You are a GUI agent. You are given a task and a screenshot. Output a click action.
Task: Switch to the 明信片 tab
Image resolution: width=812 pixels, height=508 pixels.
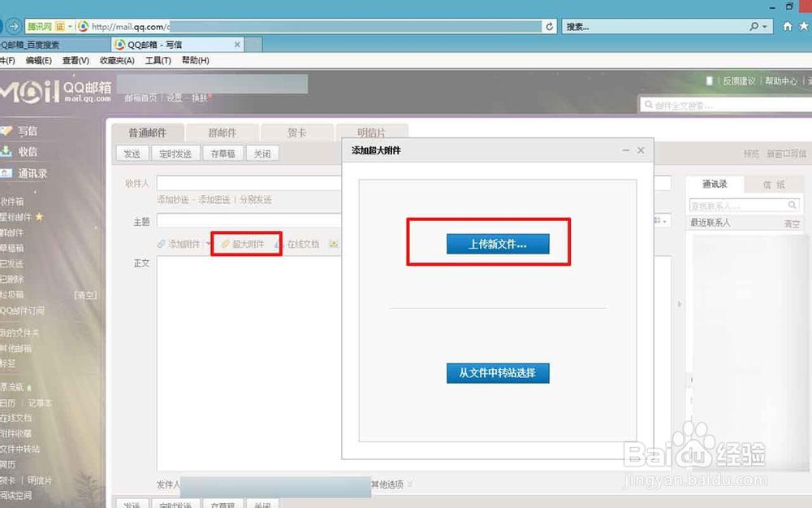(x=372, y=132)
